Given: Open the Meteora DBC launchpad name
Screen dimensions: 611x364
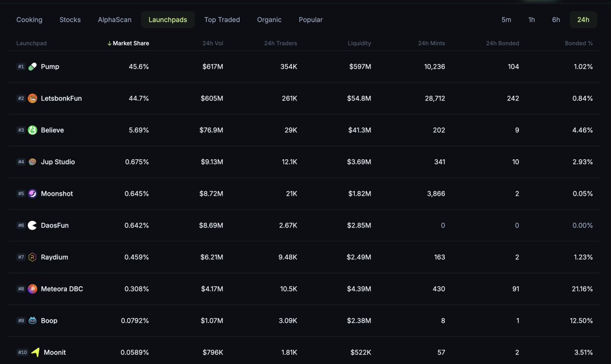Looking at the screenshot, I should tap(62, 289).
